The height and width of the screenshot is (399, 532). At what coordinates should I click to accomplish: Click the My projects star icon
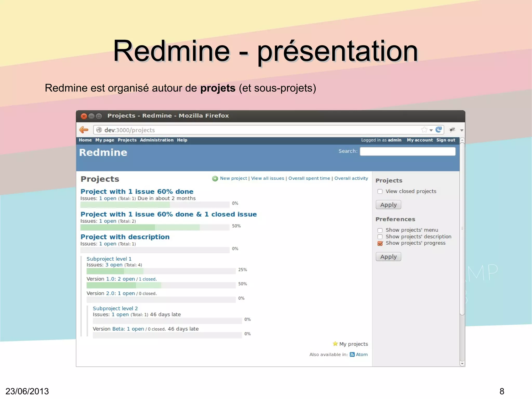tap(335, 344)
